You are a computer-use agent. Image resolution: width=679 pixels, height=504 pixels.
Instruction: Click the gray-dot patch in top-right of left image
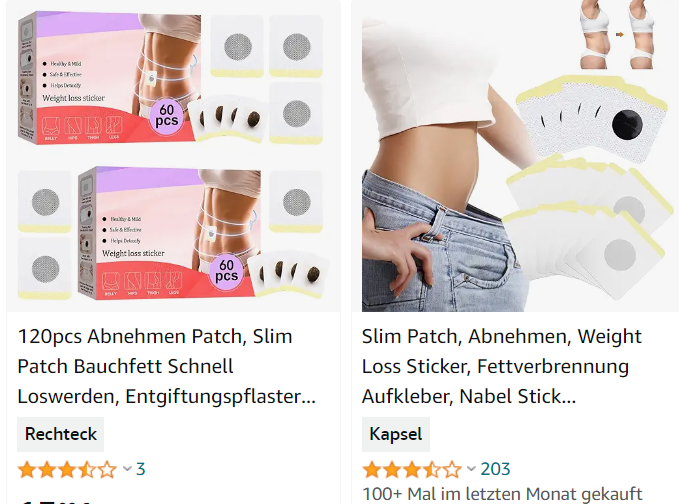tap(296, 46)
